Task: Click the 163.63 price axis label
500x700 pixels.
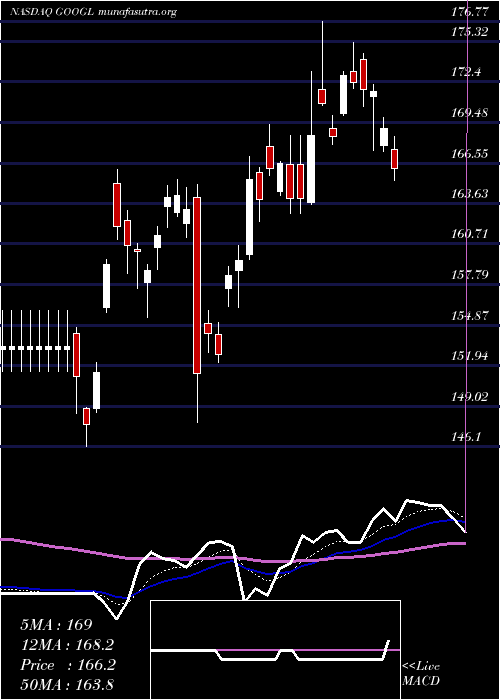Action: coord(468,194)
